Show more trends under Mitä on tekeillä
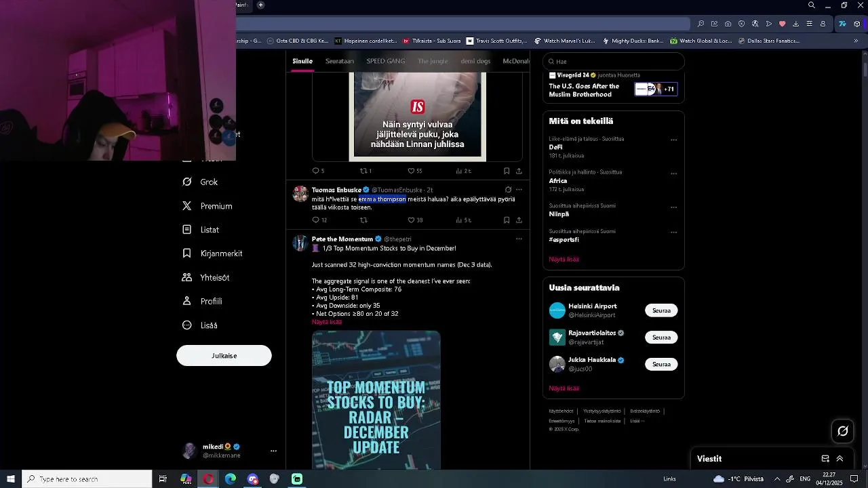The image size is (868, 488). click(x=564, y=260)
